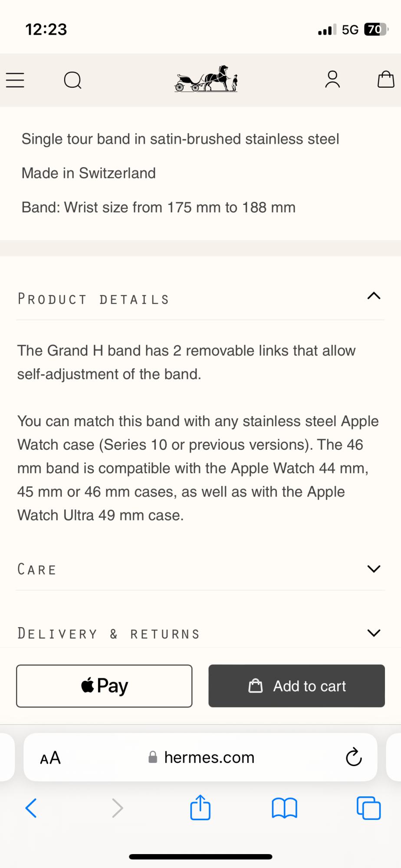Open Safari bookmarks book icon
Screen dimensions: 401x868
(x=284, y=808)
